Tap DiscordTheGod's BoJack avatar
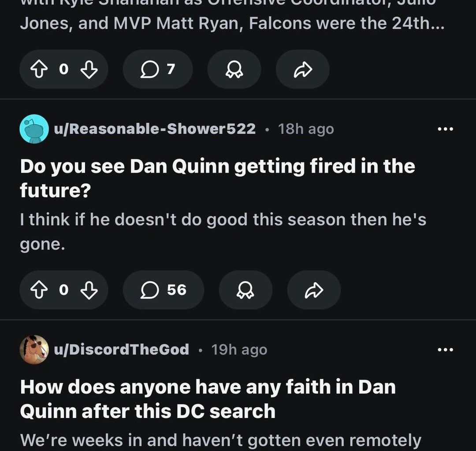The height and width of the screenshot is (451, 476). pos(34,349)
